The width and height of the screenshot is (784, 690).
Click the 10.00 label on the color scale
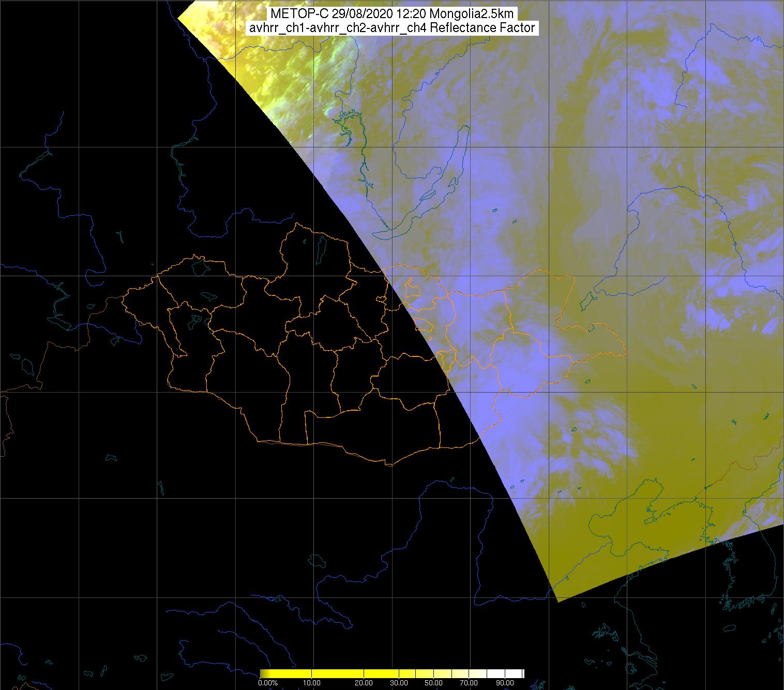pyautogui.click(x=312, y=683)
